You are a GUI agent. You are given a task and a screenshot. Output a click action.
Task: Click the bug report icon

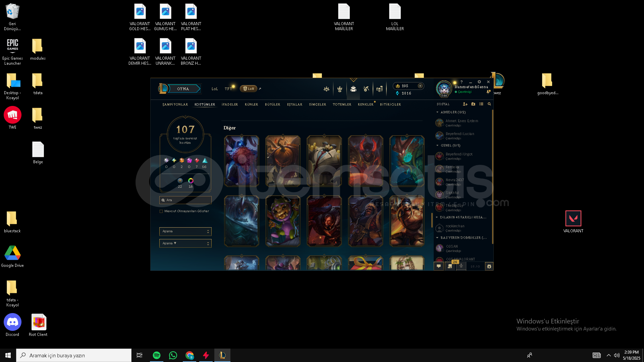tap(489, 266)
